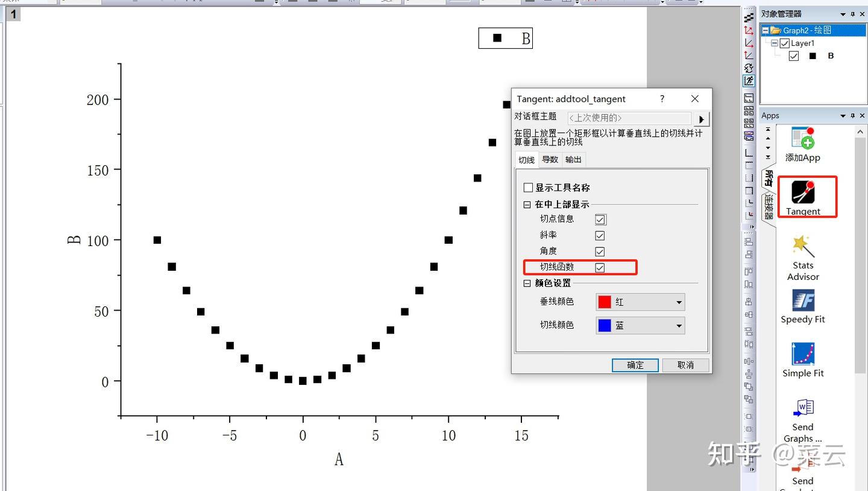Pin the 对象管理器 panel

coord(853,14)
